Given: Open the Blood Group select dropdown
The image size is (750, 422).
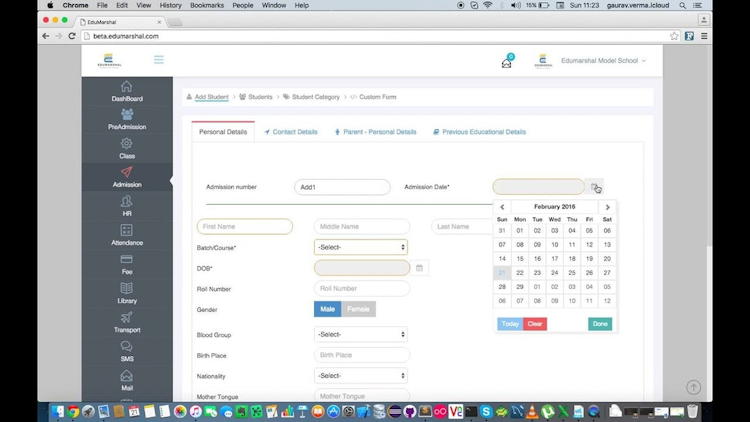Looking at the screenshot, I should [361, 334].
